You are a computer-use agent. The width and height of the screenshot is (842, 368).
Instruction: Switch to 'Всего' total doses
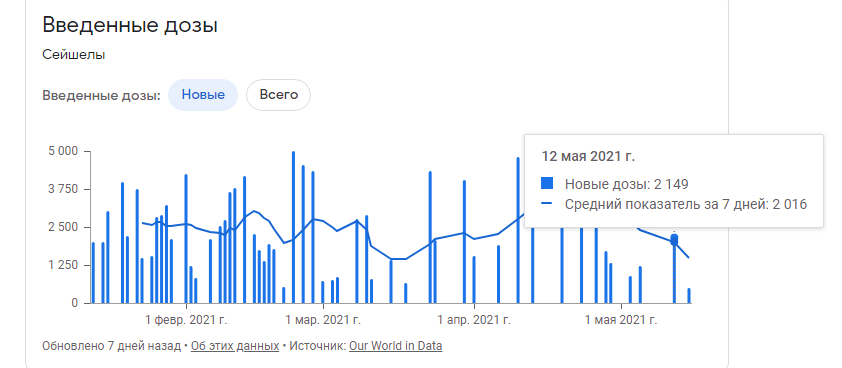(x=278, y=95)
